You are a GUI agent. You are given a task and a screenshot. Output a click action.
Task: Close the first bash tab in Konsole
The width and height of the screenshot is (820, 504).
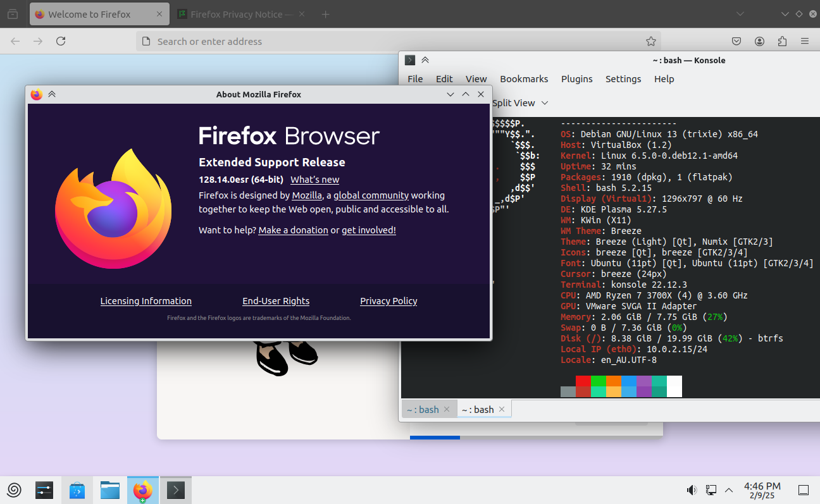[x=446, y=409]
